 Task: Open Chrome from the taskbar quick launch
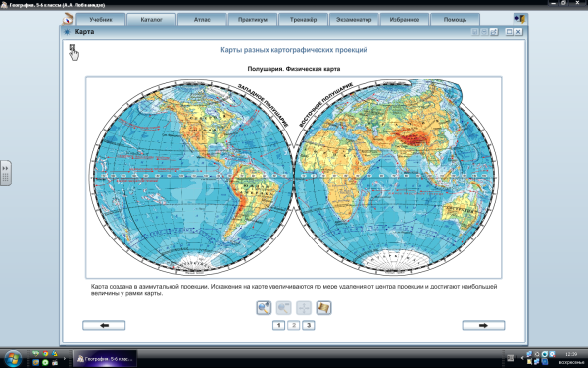(x=45, y=353)
